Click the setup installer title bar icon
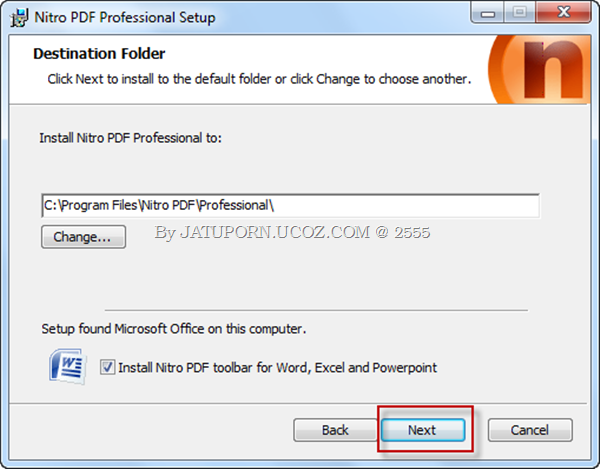The image size is (600, 469). pyautogui.click(x=19, y=18)
